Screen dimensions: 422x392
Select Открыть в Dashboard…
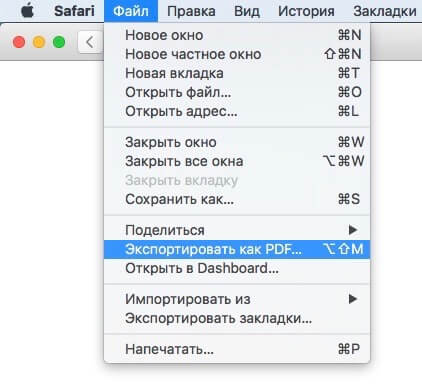[x=237, y=268]
